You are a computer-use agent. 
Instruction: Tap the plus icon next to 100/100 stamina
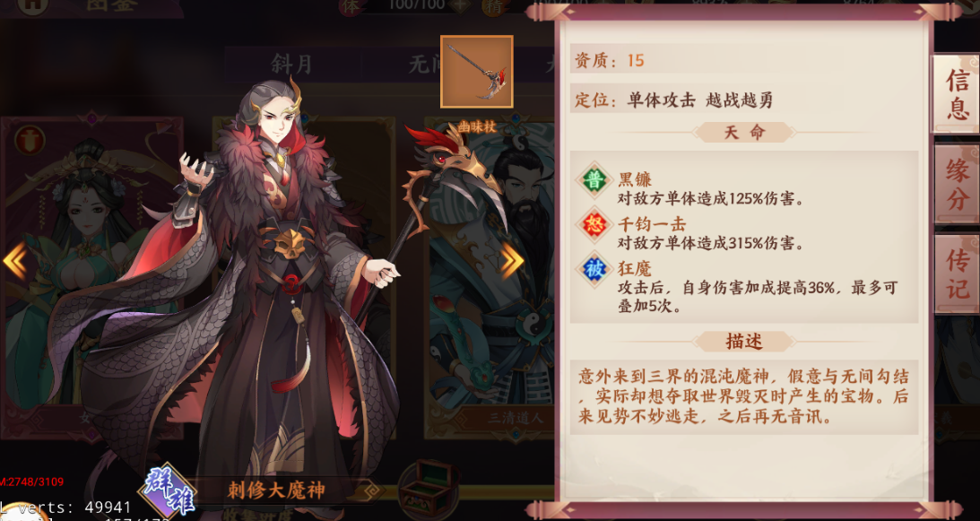pyautogui.click(x=460, y=5)
